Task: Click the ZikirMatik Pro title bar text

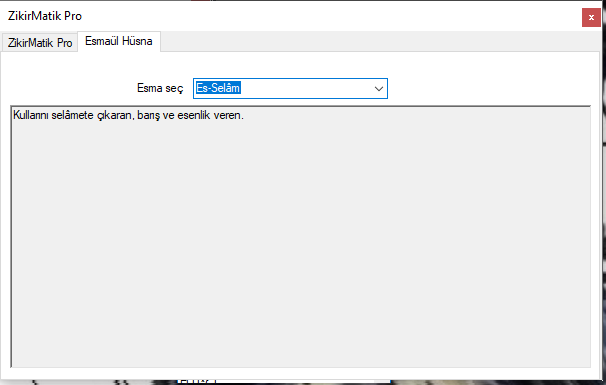Action: 45,16
